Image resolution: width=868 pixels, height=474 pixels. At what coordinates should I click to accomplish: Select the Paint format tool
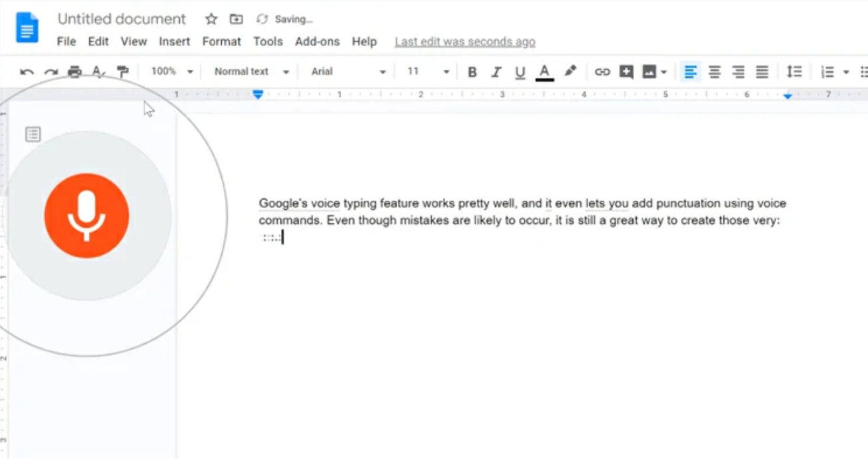pos(123,71)
